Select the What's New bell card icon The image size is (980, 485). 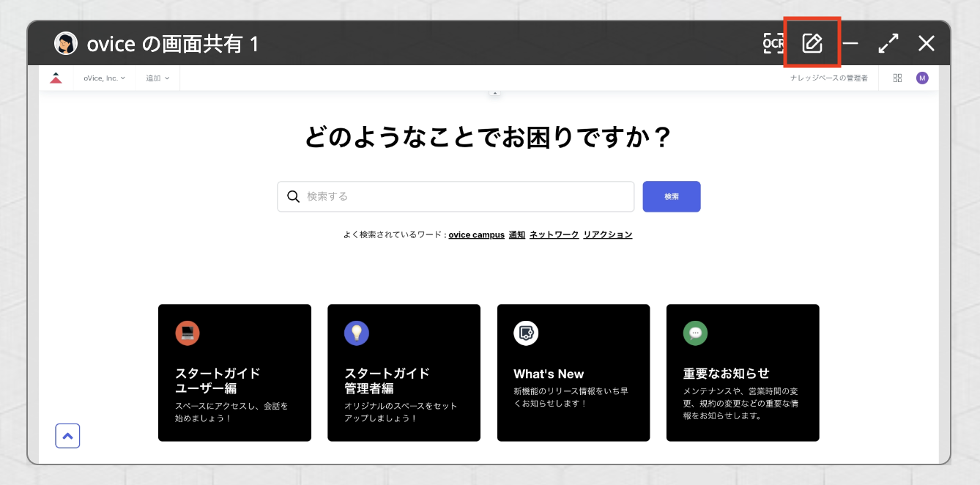pos(526,333)
